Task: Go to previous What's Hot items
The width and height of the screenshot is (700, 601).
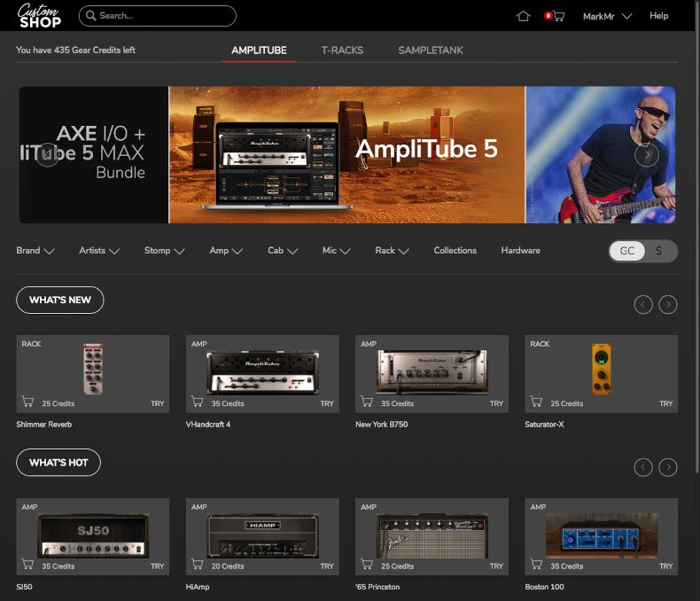Action: [x=643, y=467]
